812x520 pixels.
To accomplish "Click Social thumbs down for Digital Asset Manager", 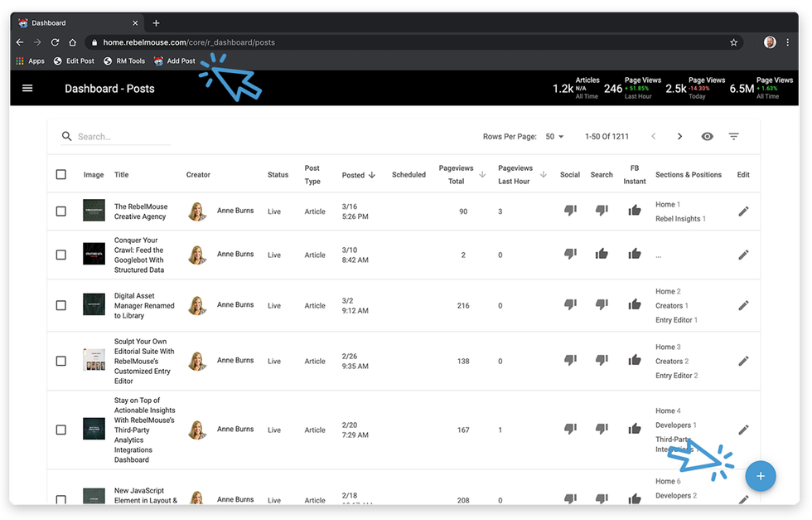I will (x=570, y=305).
